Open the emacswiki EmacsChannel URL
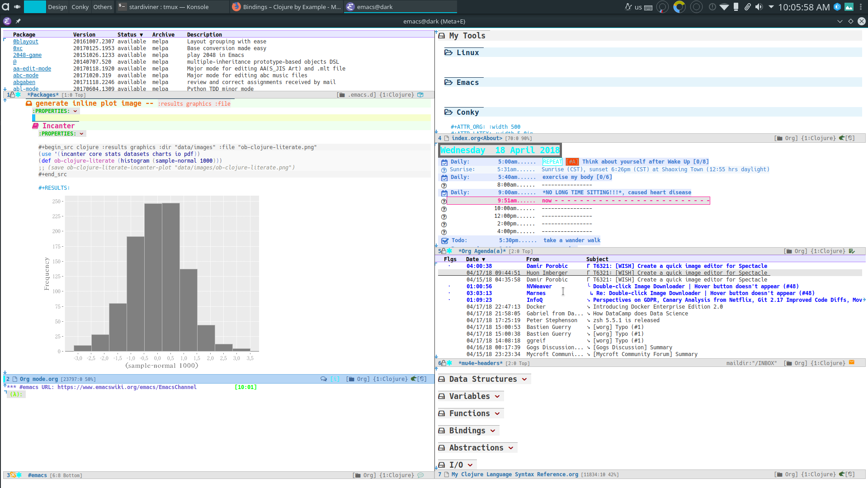The height and width of the screenshot is (488, 868). pos(127,387)
